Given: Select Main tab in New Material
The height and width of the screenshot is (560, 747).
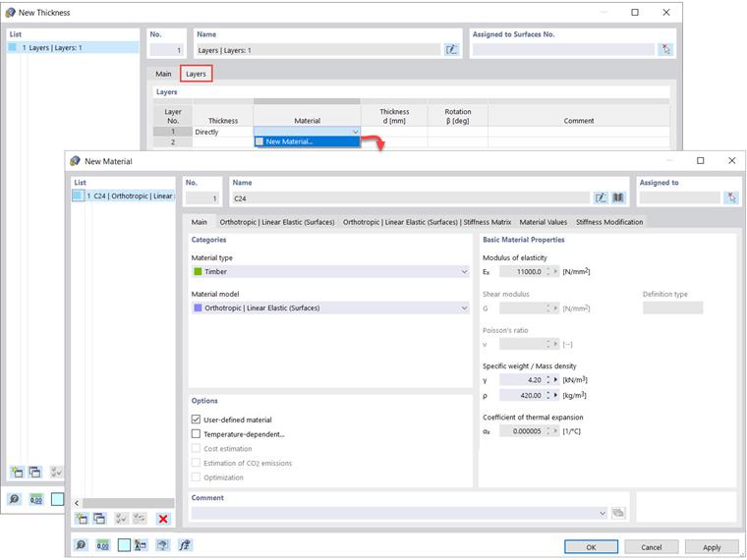Looking at the screenshot, I should pos(200,222).
